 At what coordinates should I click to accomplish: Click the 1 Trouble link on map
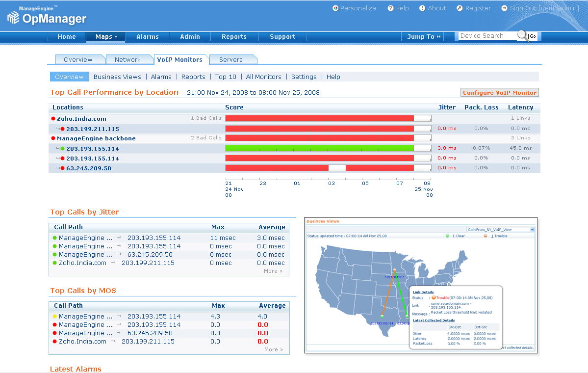[499, 236]
